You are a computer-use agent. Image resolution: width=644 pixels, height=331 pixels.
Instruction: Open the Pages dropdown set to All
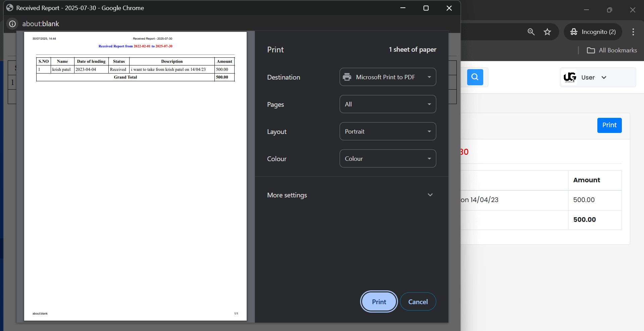click(388, 104)
